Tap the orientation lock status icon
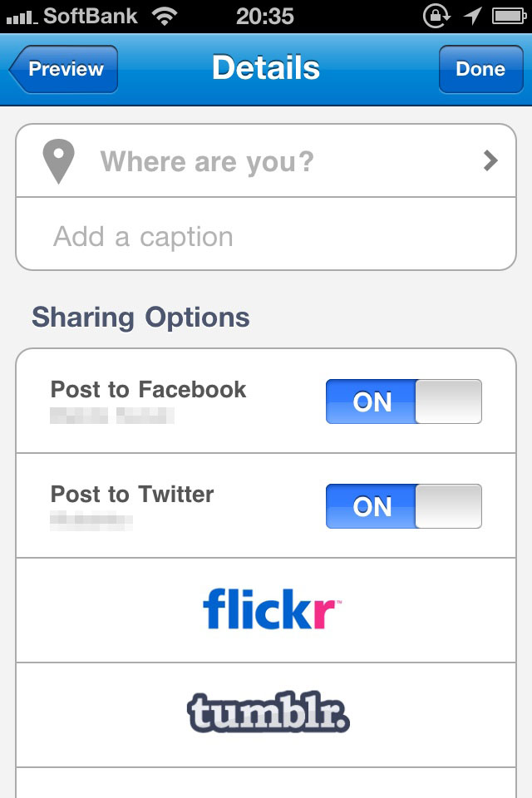 click(436, 16)
